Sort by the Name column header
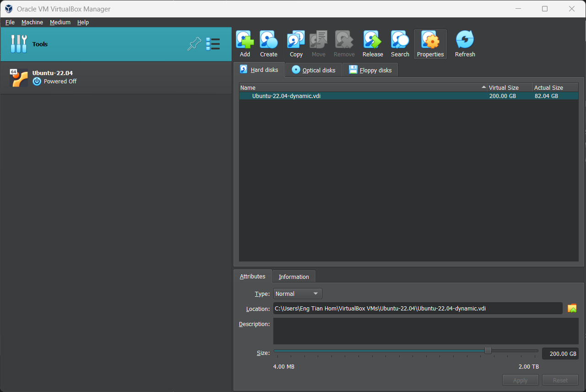586x392 pixels. [363, 87]
